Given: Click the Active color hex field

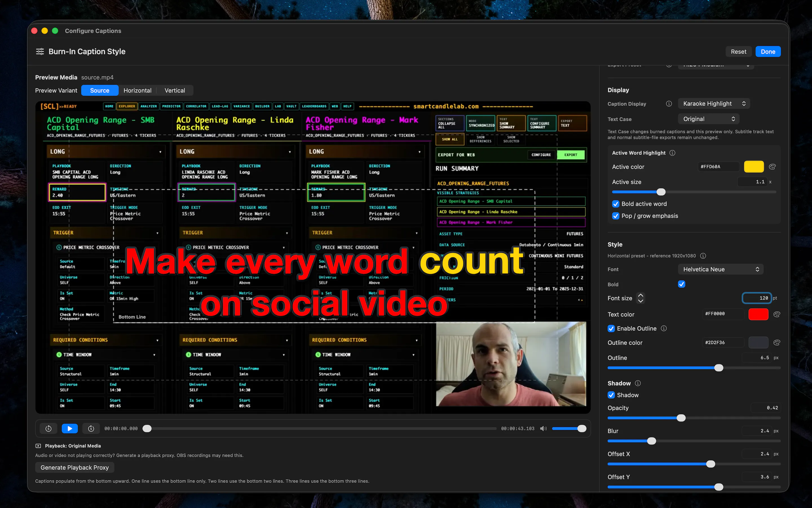Looking at the screenshot, I should [x=718, y=167].
